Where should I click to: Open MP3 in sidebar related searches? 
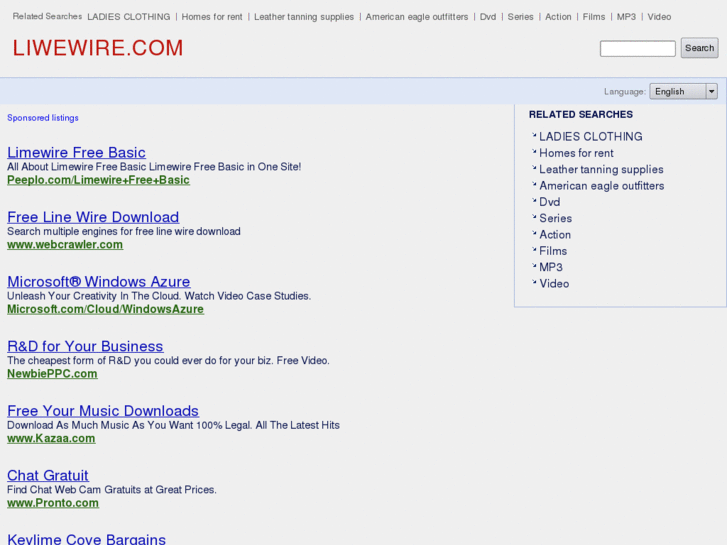[x=551, y=267]
